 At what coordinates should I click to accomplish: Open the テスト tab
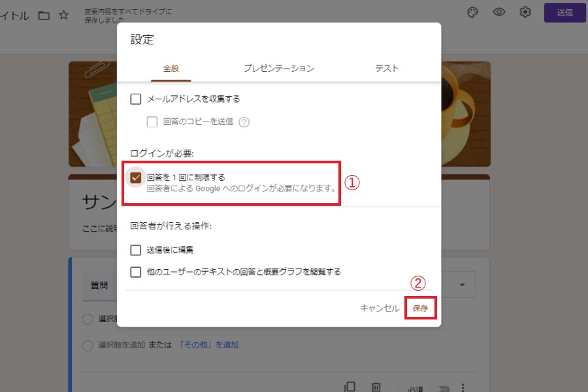tap(387, 69)
